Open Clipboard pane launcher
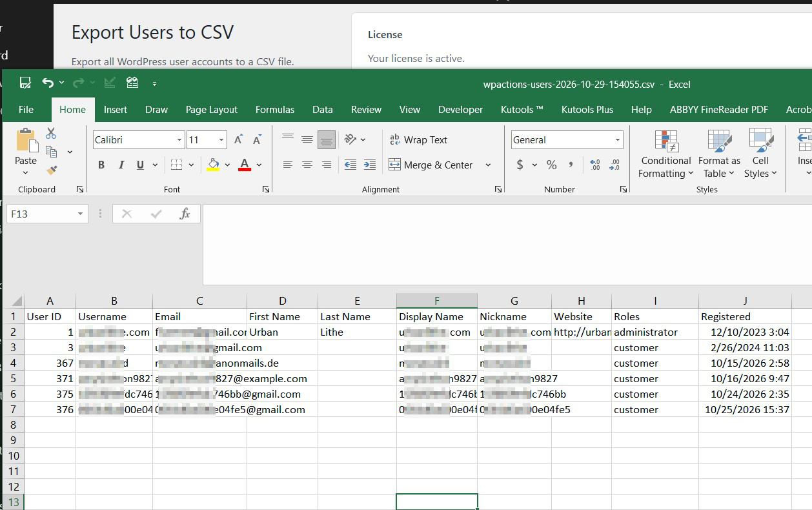The height and width of the screenshot is (510, 812). [80, 189]
